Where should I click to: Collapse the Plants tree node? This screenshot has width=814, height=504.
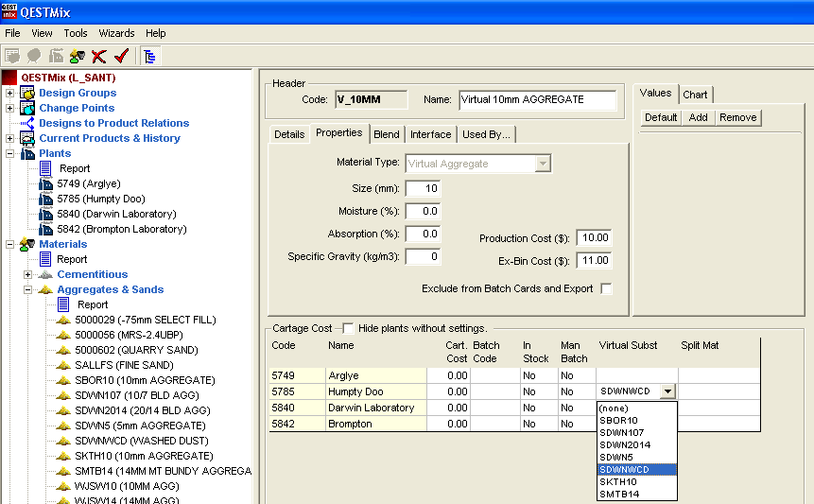coord(10,153)
